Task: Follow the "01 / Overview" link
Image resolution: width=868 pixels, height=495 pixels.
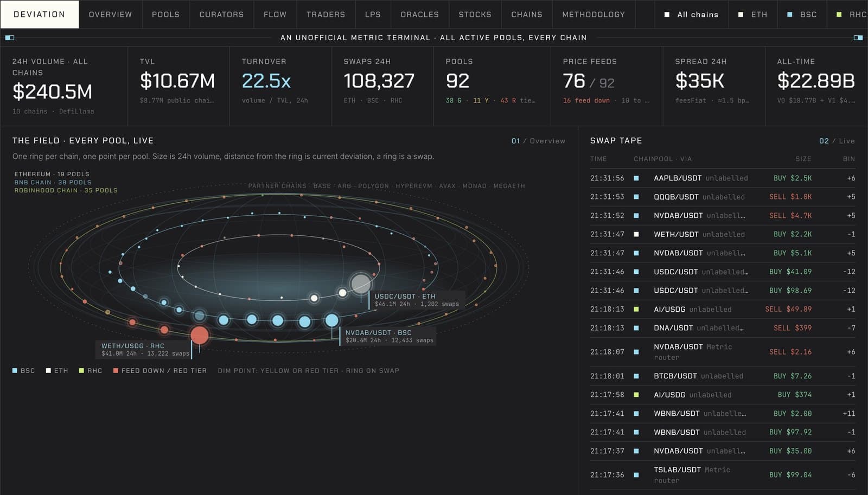Action: coord(538,141)
